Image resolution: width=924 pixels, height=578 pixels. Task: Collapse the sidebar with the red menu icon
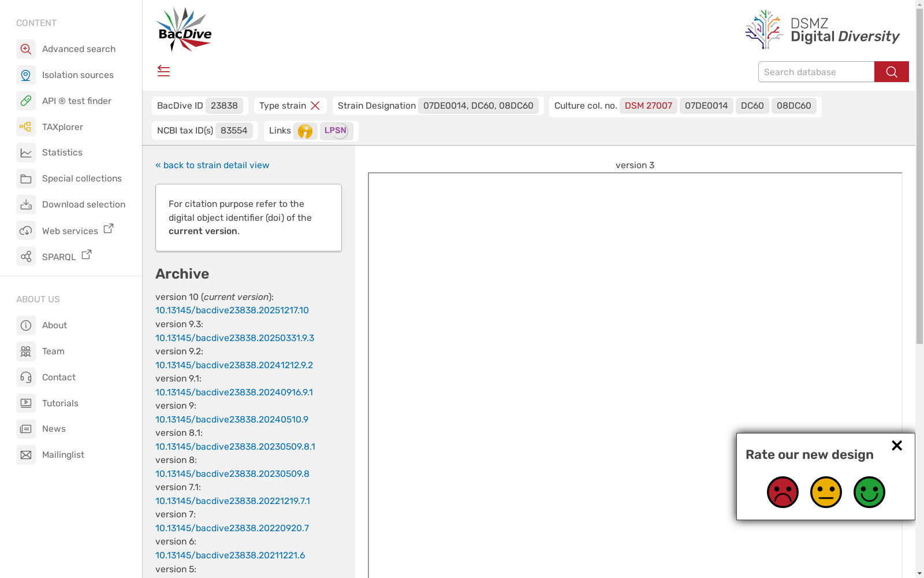point(163,71)
